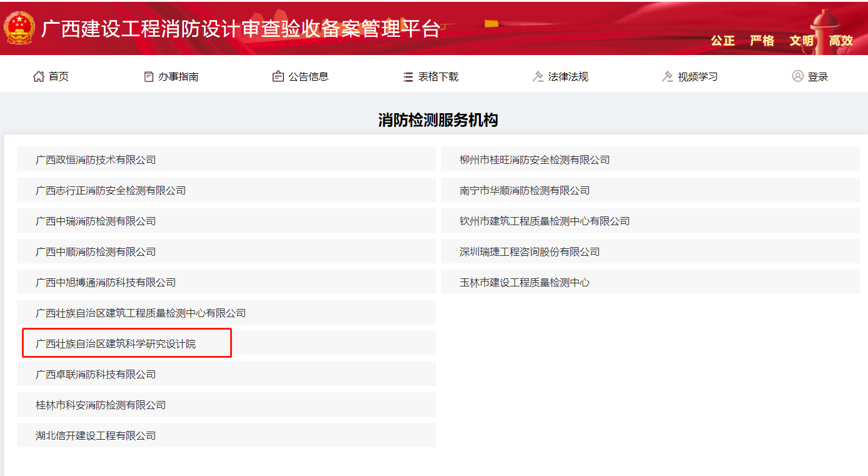Click 钦州市建筑工程质量检测中心有限公司
Viewport: 868px width, 476px height.
545,221
